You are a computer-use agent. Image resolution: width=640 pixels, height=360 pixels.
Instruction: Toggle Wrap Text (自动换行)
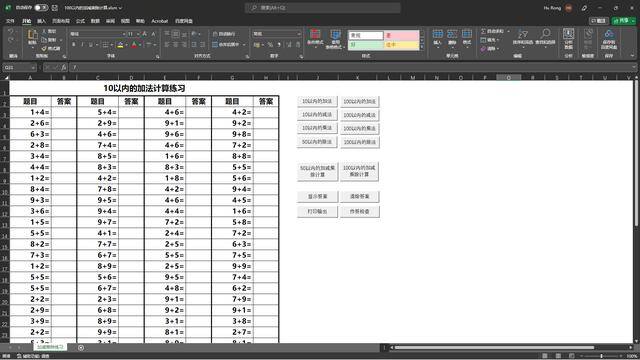224,34
